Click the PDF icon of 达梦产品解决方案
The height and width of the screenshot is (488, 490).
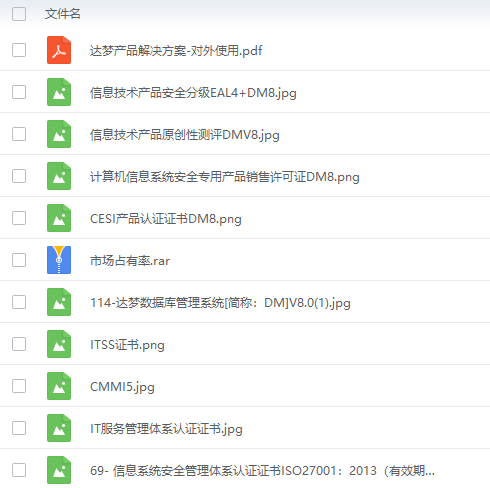59,50
